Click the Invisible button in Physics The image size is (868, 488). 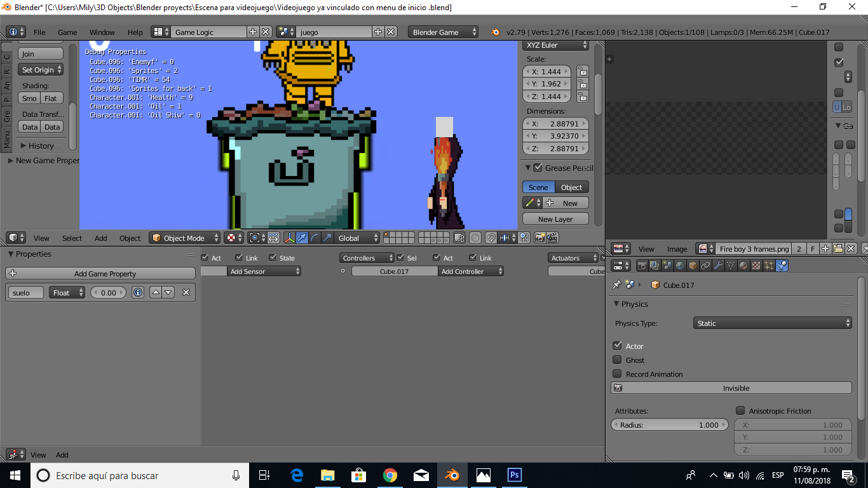coord(731,388)
